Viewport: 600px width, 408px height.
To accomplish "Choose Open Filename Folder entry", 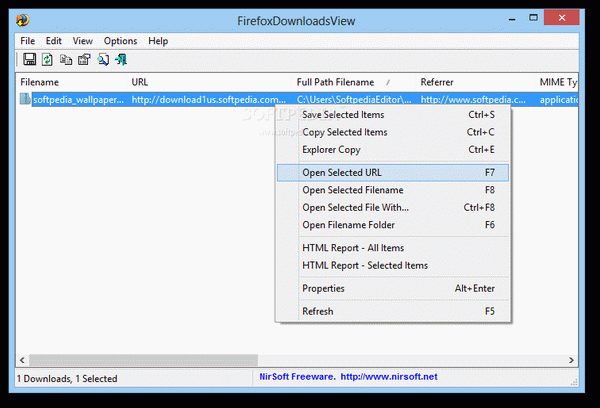I will point(393,225).
